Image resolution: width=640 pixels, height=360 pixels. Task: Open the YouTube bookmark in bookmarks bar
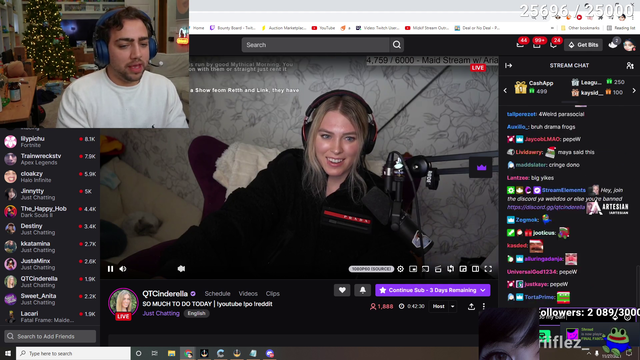click(x=323, y=28)
